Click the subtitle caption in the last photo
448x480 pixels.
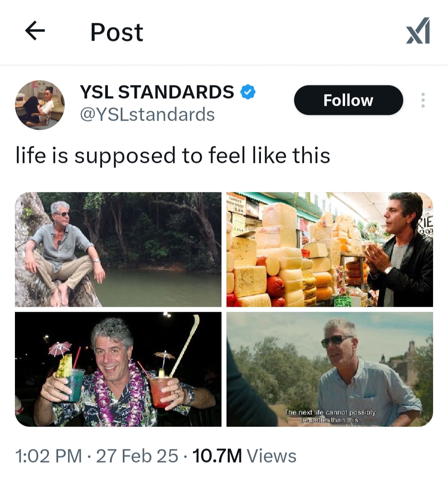click(x=330, y=416)
